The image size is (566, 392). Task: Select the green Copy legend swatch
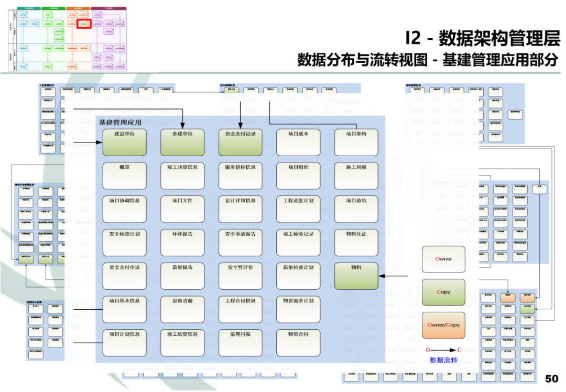click(443, 292)
